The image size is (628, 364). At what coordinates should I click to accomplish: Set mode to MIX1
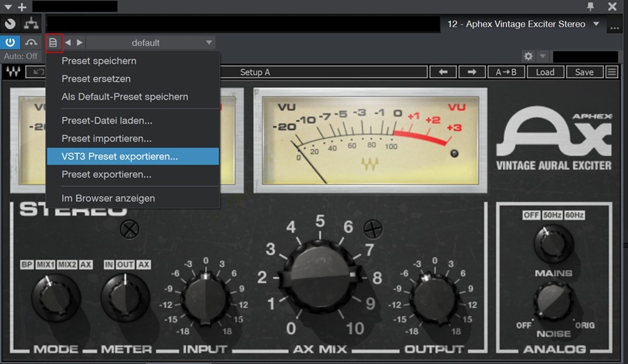(x=45, y=265)
